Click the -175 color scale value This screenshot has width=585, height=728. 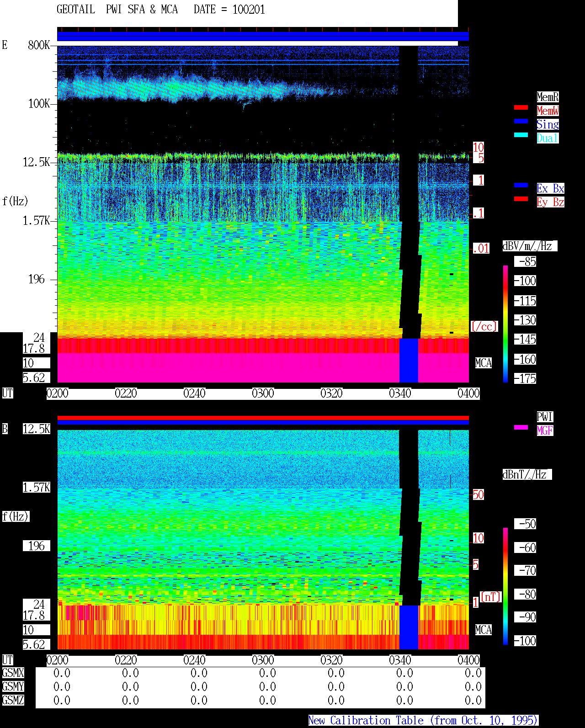525,378
